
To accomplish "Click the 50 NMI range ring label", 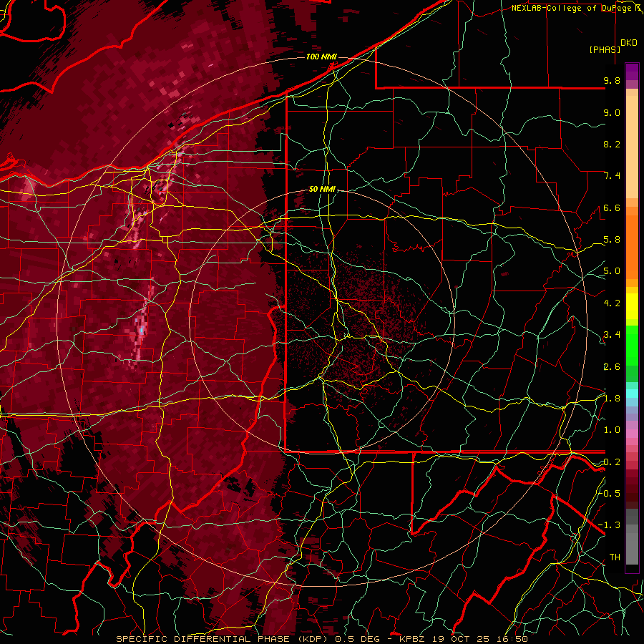I will 323,189.
